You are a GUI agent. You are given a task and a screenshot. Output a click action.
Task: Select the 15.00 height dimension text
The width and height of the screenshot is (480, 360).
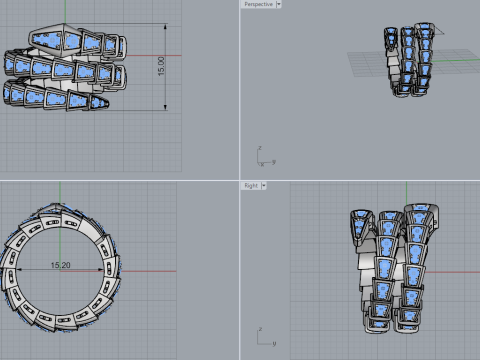(x=161, y=66)
